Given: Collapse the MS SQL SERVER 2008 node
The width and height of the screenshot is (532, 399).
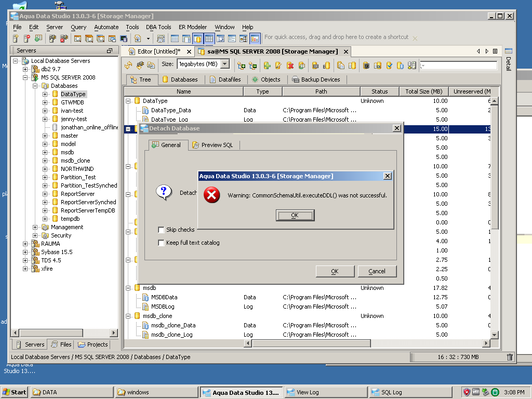Looking at the screenshot, I should pos(25,77).
